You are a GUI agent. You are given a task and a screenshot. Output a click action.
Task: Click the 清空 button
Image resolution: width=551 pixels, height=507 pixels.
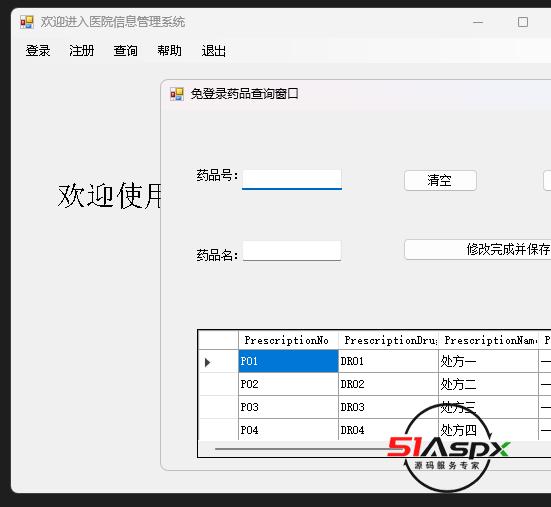point(440,181)
